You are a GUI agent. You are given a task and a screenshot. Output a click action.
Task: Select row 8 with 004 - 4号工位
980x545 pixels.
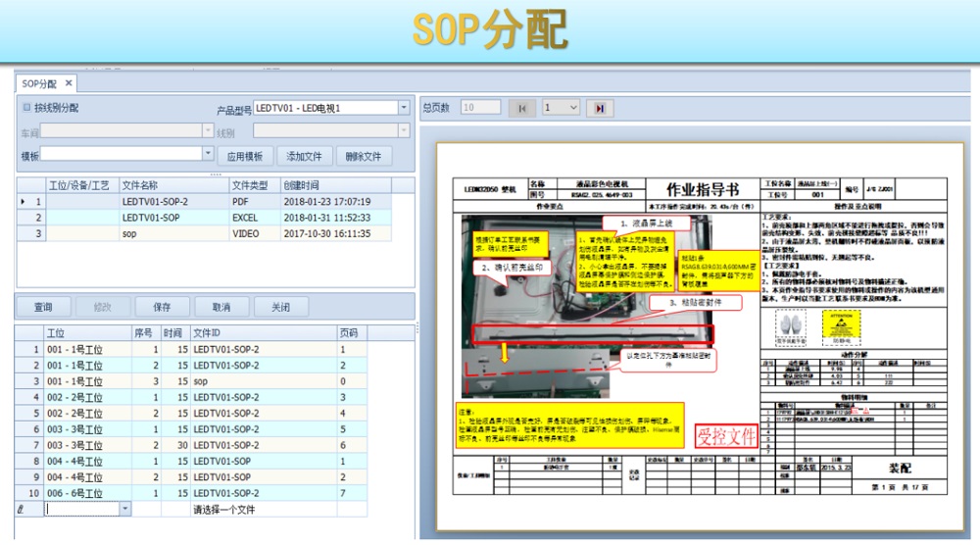191,462
